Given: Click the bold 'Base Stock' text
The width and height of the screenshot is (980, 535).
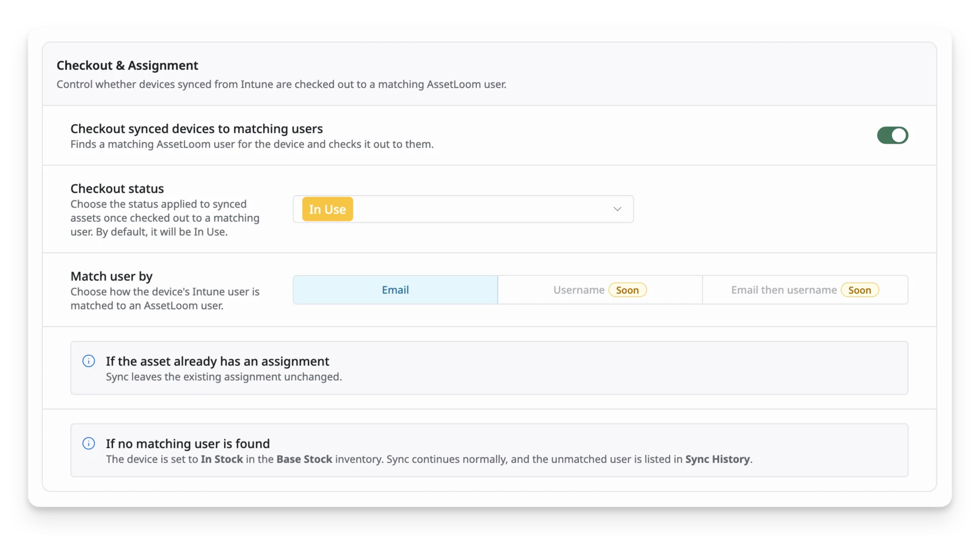Looking at the screenshot, I should [304, 459].
